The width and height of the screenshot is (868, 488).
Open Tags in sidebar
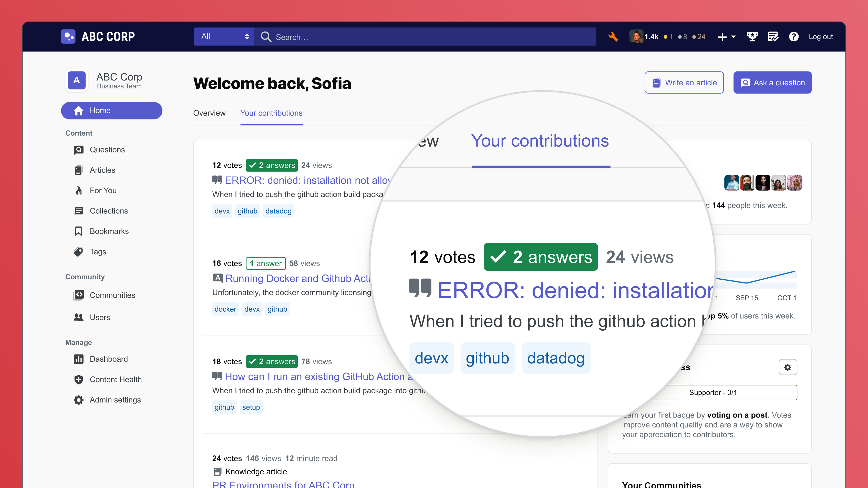point(98,252)
